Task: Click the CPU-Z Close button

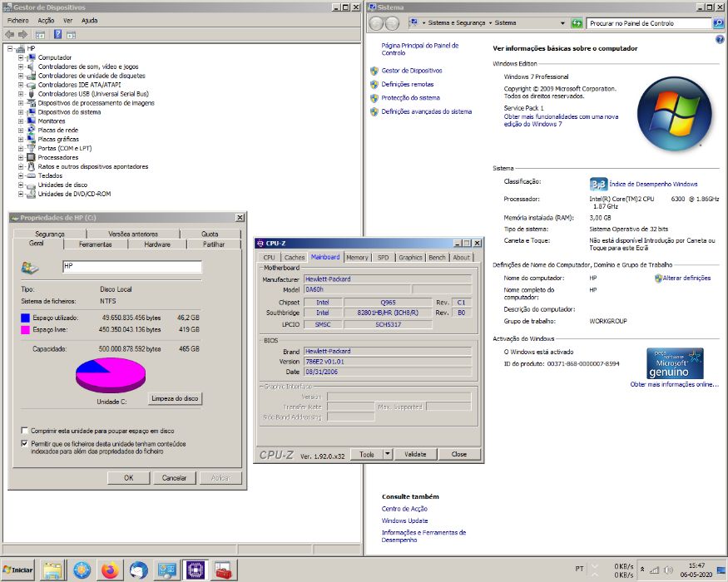Action: (x=459, y=454)
